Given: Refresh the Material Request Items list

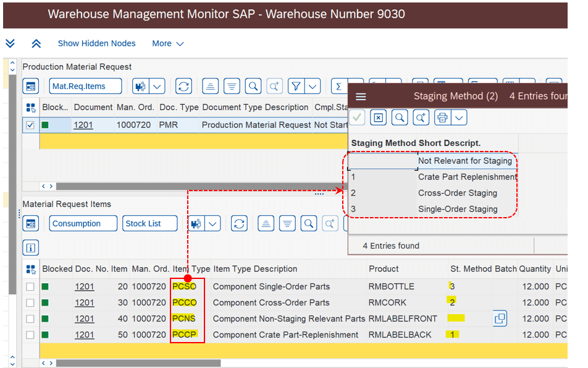Looking at the screenshot, I should 239,224.
